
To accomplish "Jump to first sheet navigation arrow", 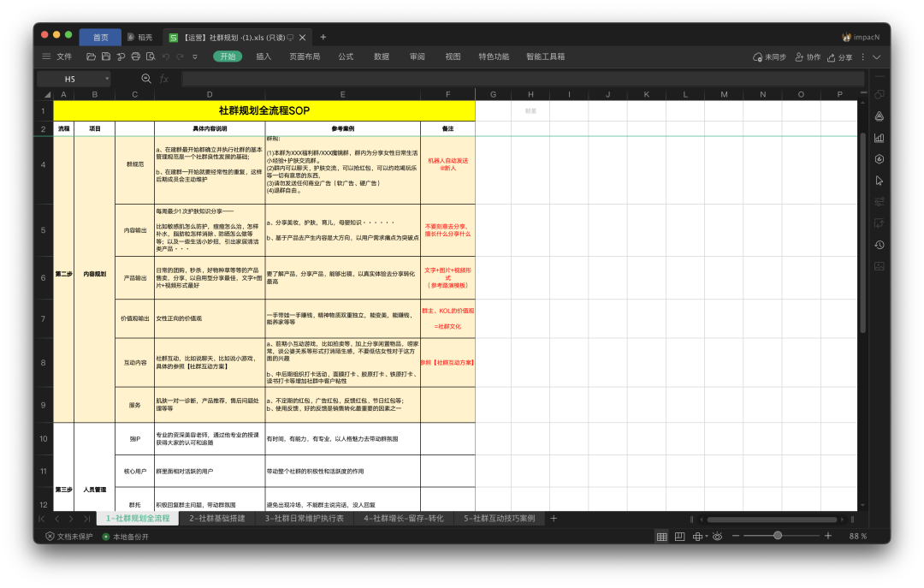I will [41, 519].
